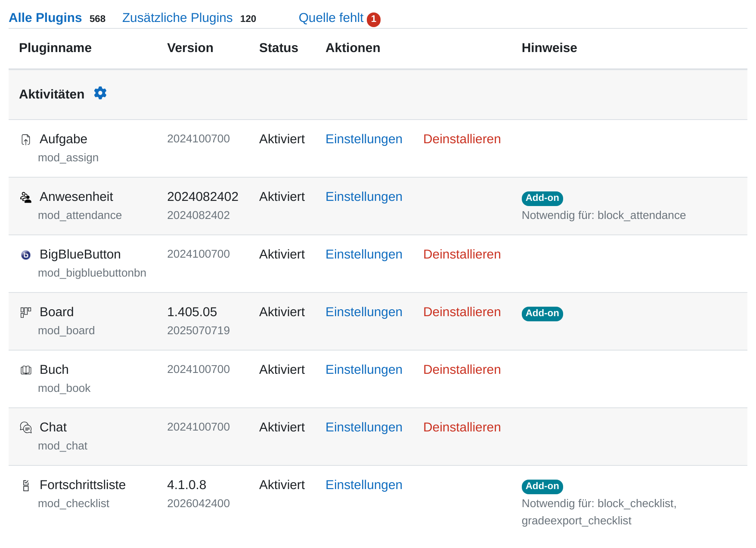Click the Board version 1.405.05
This screenshot has height=548, width=756.
coord(192,312)
